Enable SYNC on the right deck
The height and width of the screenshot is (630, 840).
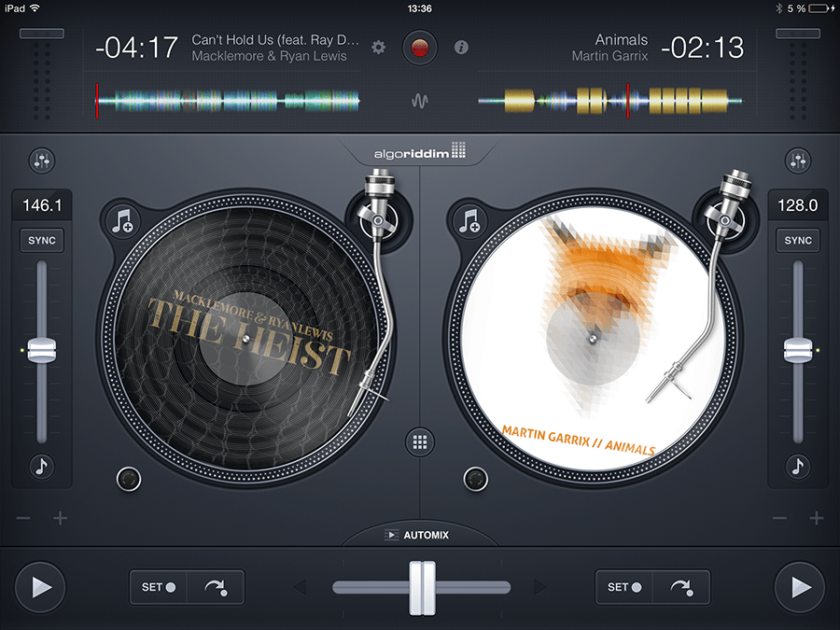pyautogui.click(x=798, y=241)
